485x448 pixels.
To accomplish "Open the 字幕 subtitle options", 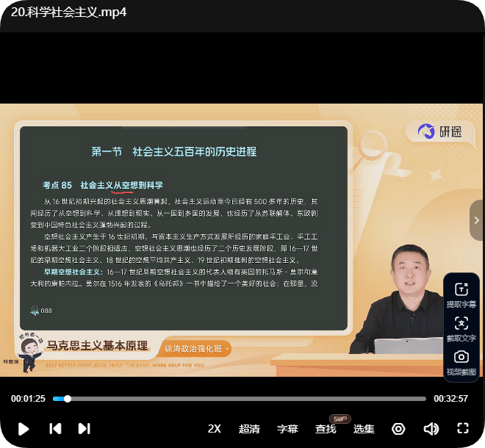I will pyautogui.click(x=287, y=429).
